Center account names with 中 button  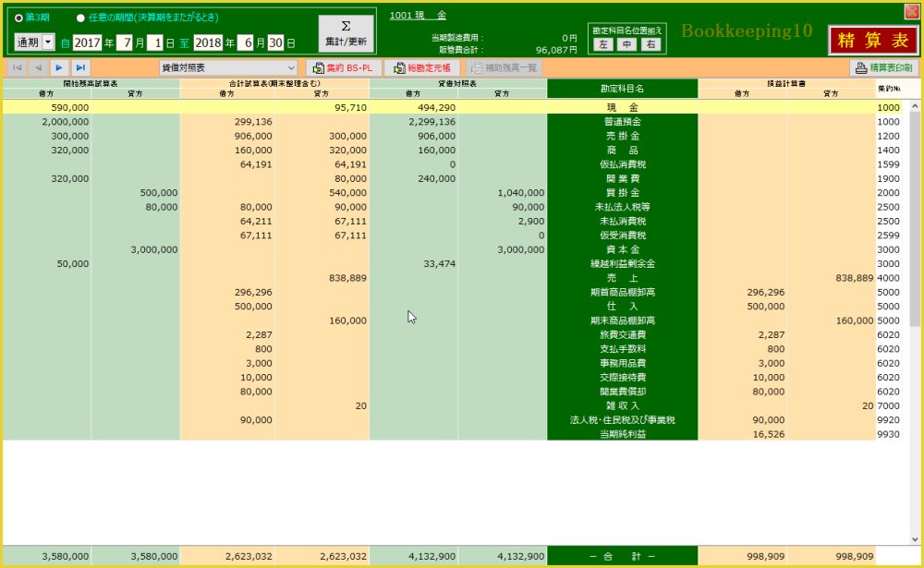(626, 43)
